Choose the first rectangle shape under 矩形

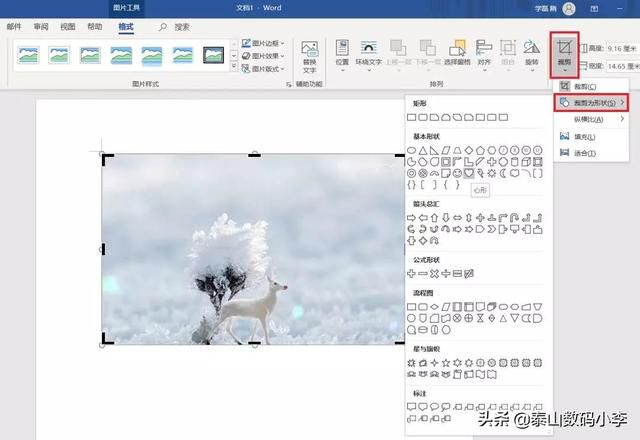tap(411, 118)
